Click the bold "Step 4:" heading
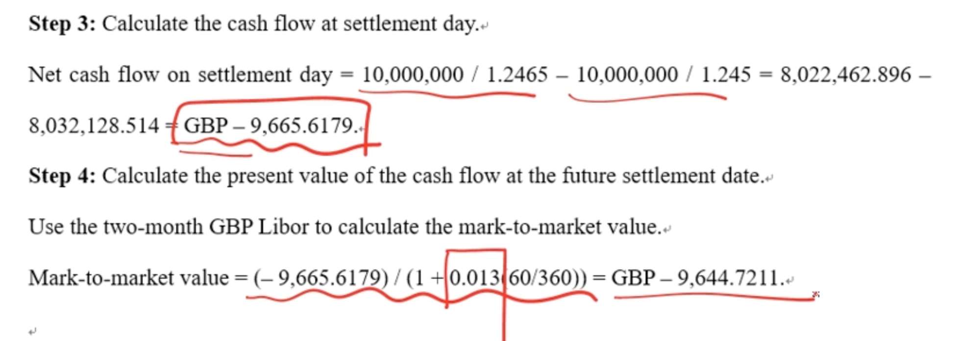The image size is (980, 341). point(62,176)
